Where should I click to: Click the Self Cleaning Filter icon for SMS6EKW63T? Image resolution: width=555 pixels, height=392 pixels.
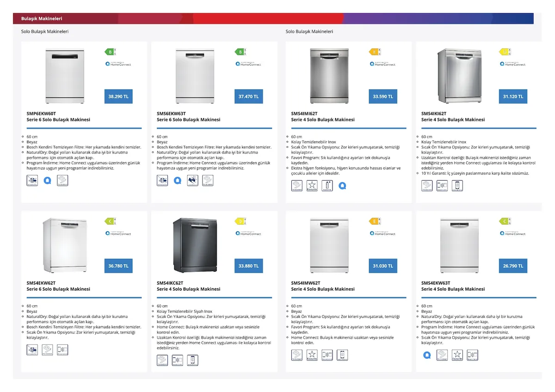[162, 180]
